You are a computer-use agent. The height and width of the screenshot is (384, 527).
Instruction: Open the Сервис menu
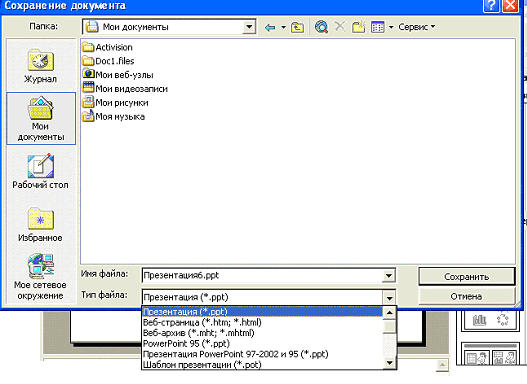pos(416,27)
